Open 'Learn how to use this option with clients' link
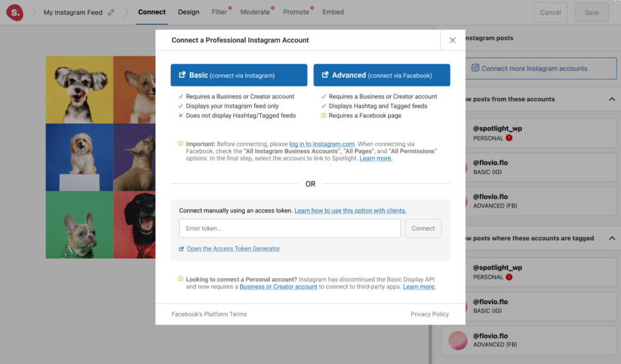The height and width of the screenshot is (364, 621). pos(350,211)
